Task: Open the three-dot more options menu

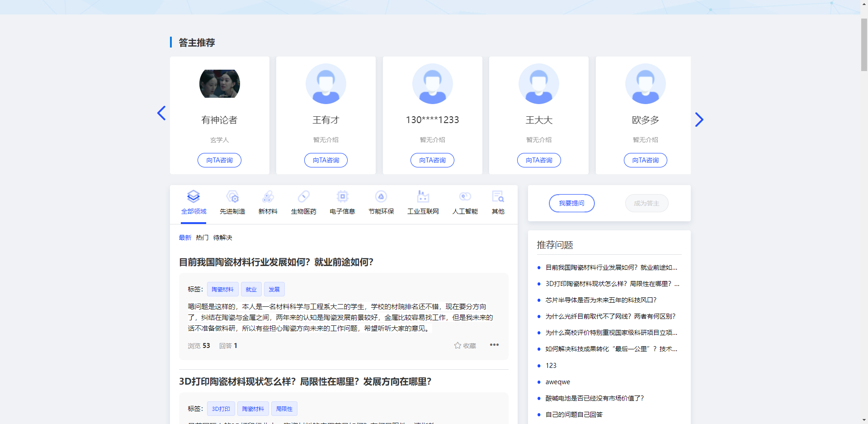Action: click(494, 345)
